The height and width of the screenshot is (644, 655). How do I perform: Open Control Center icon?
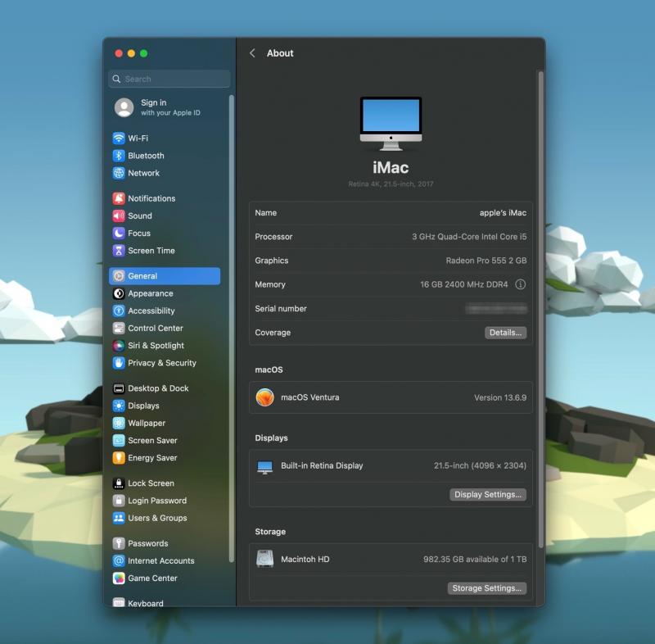pos(119,328)
